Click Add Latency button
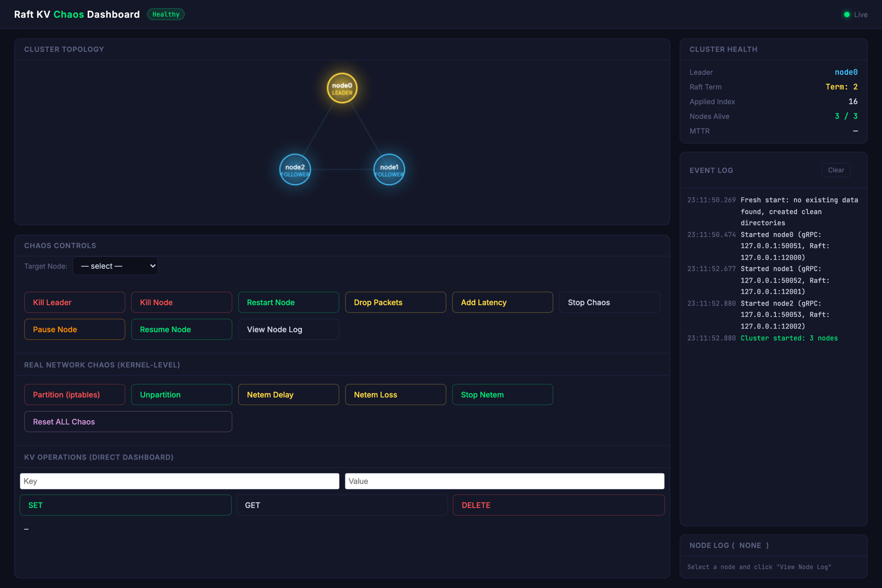This screenshot has height=588, width=882. (x=502, y=302)
